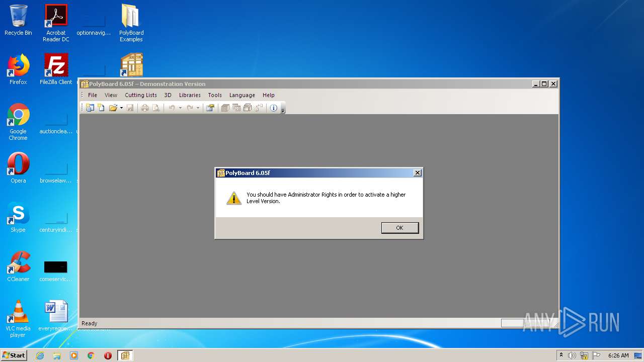The height and width of the screenshot is (362, 644).
Task: Click the blue Info icon
Action: point(274,108)
